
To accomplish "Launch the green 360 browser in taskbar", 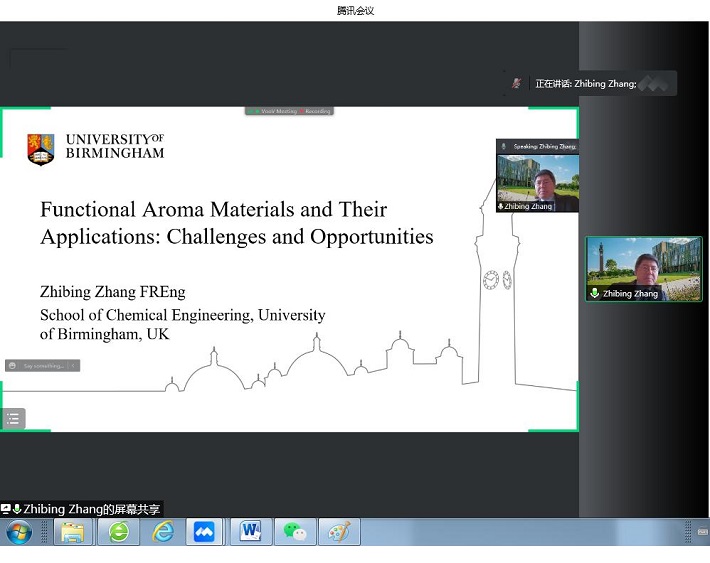I will 118,532.
